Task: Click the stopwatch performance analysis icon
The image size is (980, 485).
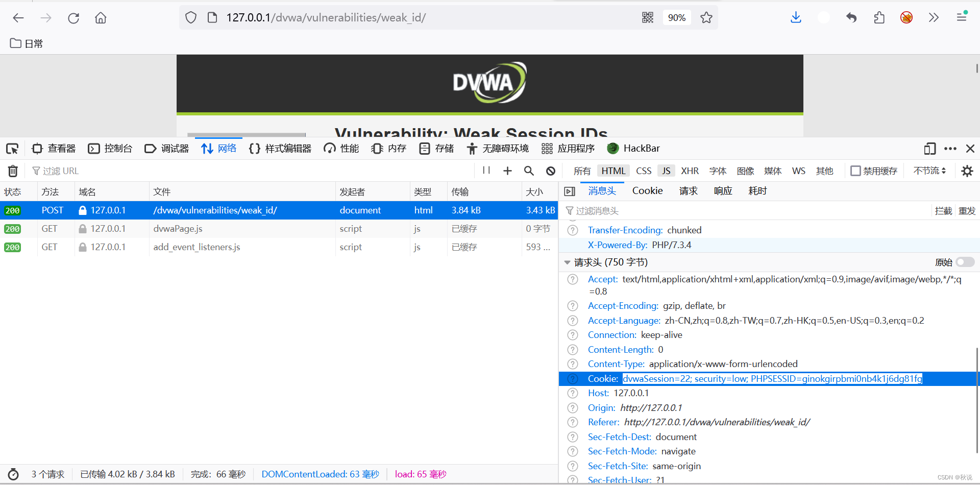Action: (x=13, y=474)
